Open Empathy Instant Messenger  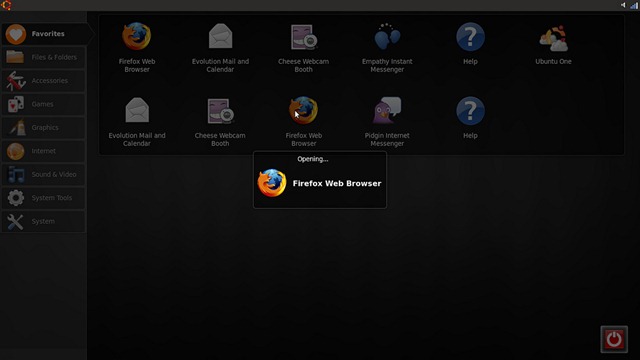tap(387, 47)
